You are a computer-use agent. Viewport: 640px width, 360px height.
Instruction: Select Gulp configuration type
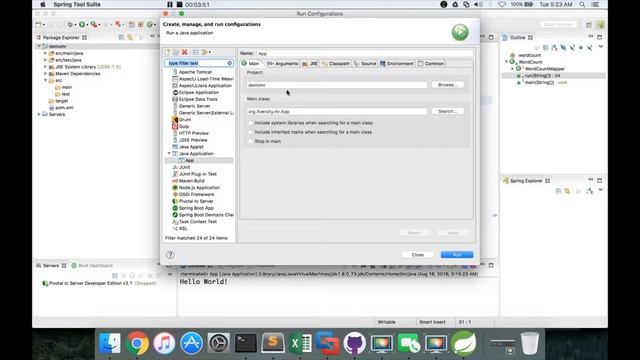[x=184, y=127]
